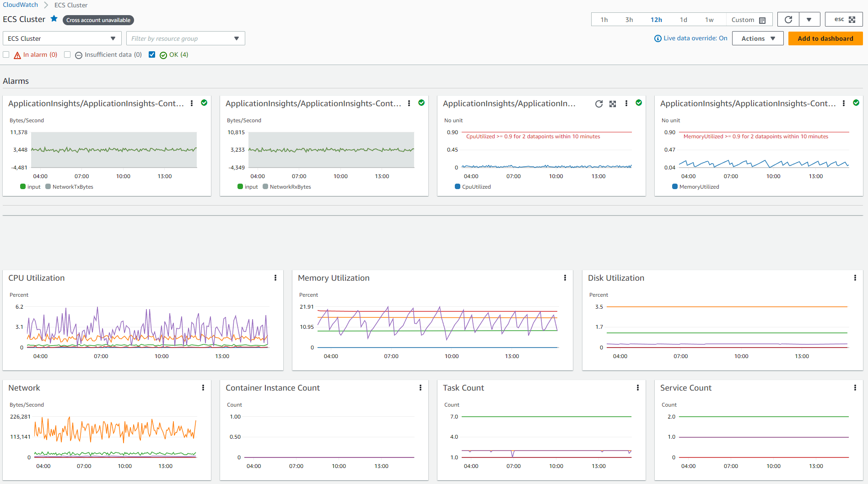Click the Task Count widget title

click(464, 388)
